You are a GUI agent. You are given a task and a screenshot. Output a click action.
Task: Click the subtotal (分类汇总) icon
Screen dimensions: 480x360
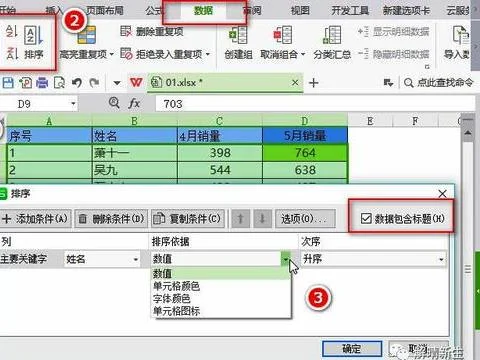(x=332, y=35)
